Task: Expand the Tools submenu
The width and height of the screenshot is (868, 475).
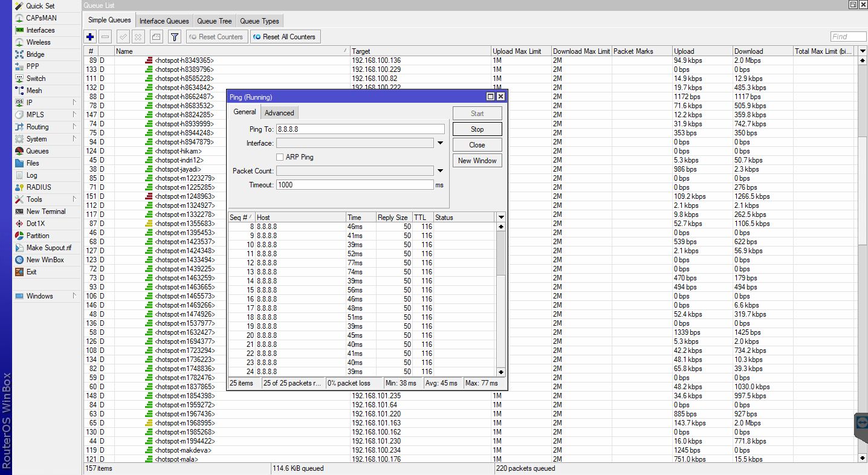Action: 74,199
